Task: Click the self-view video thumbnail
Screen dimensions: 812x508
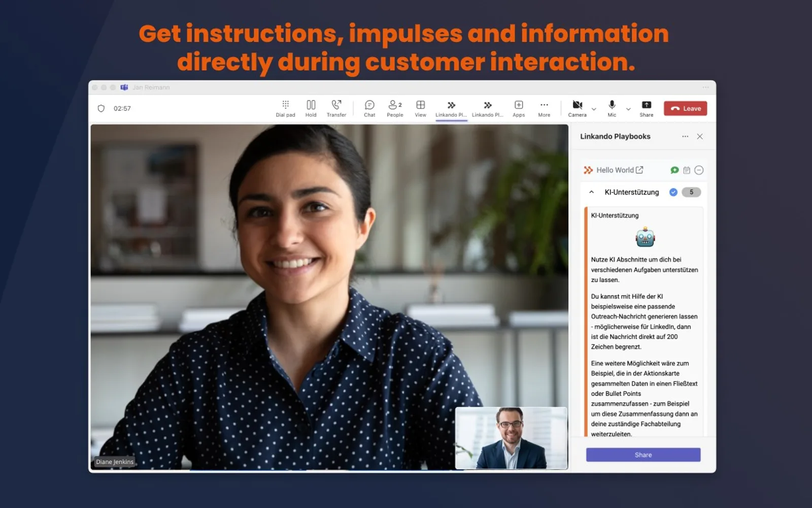Action: coord(511,438)
